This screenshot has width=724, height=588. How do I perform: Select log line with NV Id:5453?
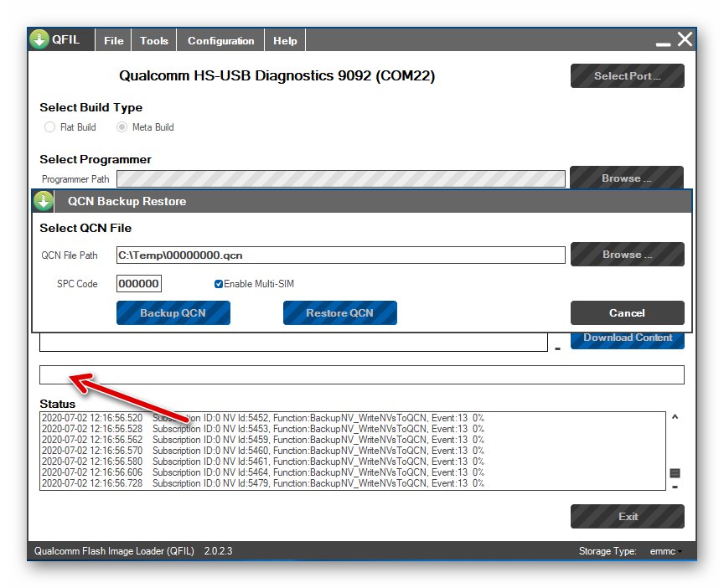[x=263, y=429]
